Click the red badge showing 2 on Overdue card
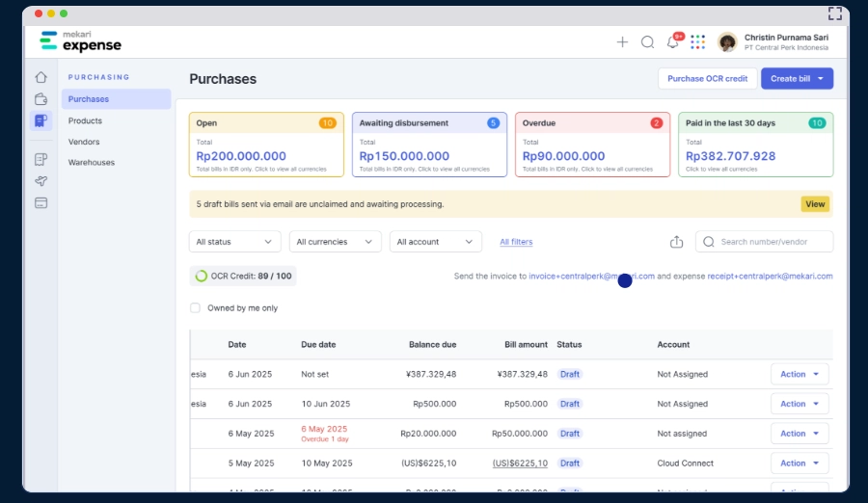This screenshot has height=503, width=868. tap(657, 122)
